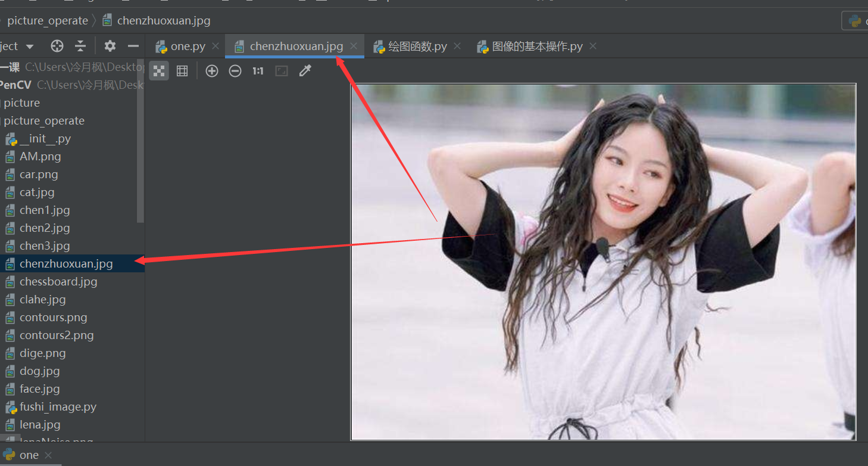
Task: Toggle Project panel options with gear icon
Action: tap(110, 46)
